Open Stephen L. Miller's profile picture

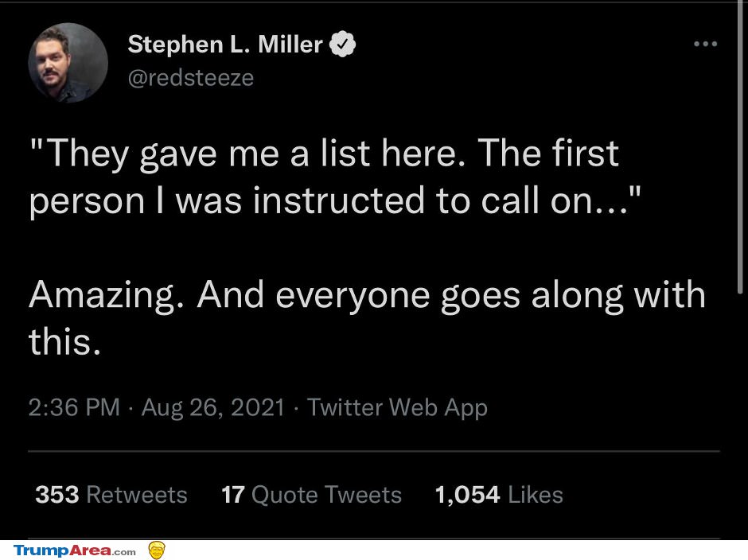68,63
